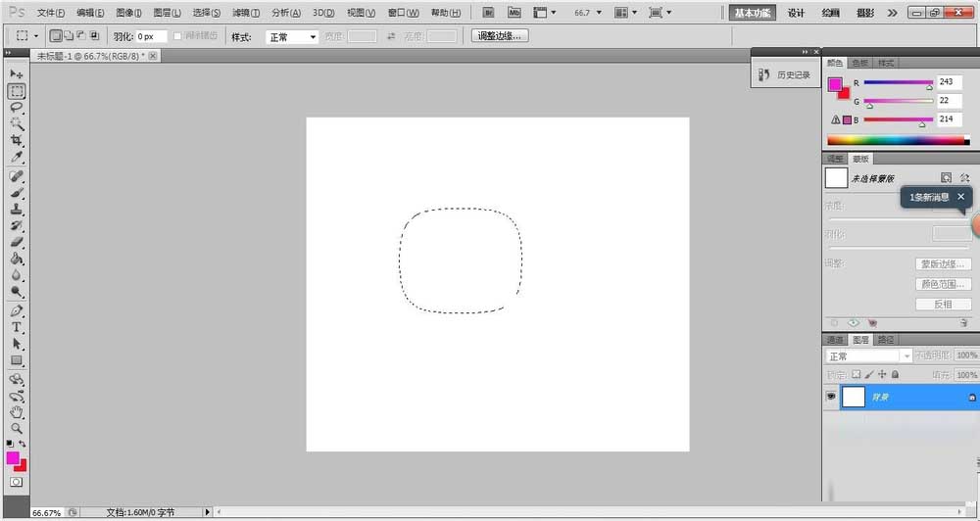Open the 文件 menu
The image size is (980, 521).
tap(51, 13)
